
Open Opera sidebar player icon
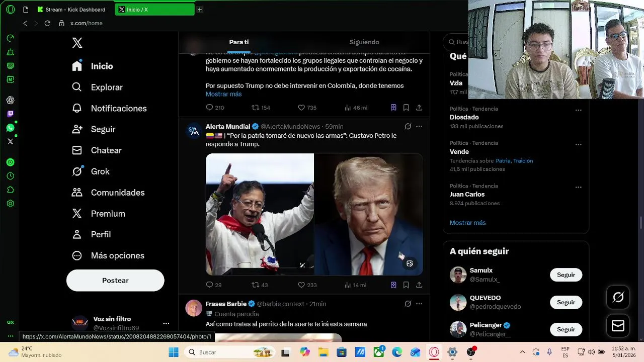click(10, 162)
